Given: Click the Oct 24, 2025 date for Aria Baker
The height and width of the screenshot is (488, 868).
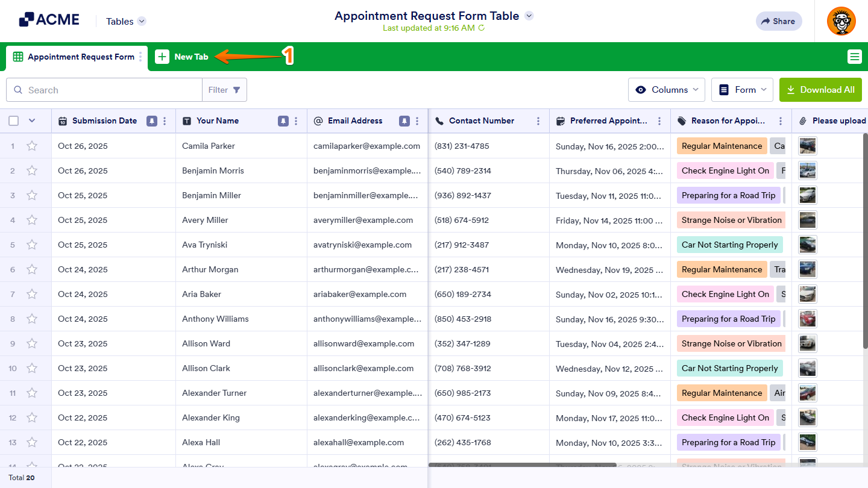Looking at the screenshot, I should coord(83,294).
